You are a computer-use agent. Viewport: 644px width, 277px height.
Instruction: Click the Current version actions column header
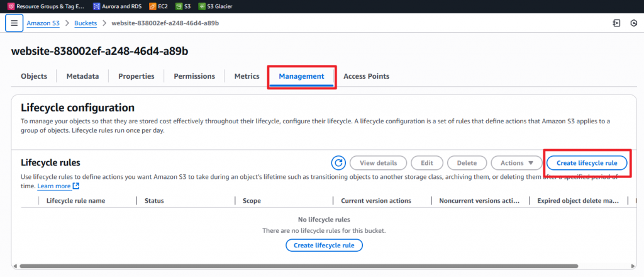[x=376, y=201]
